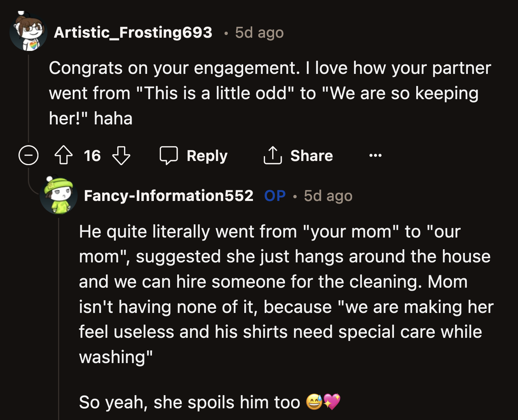Open options via the three-dot expander
Image resolution: width=518 pixels, height=420 pixels.
375,156
